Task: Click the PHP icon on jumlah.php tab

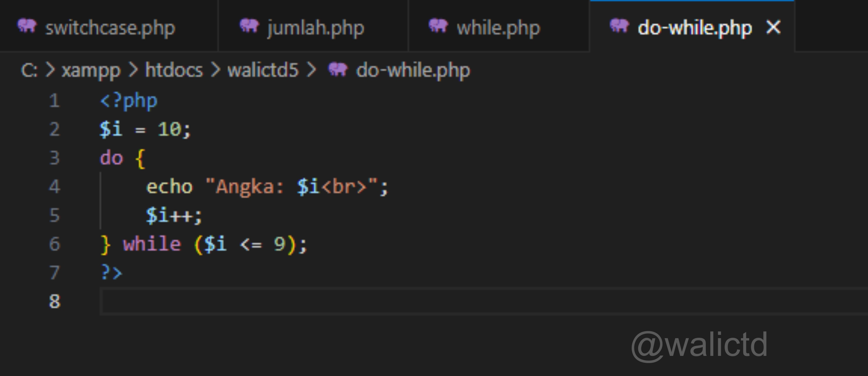Action: pyautogui.click(x=249, y=26)
